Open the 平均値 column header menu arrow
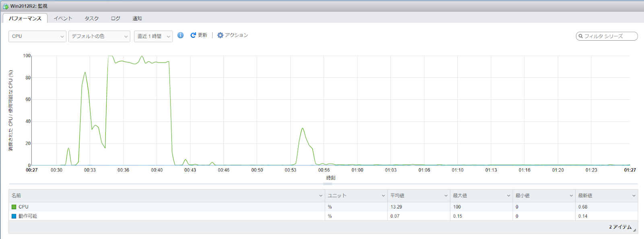Screen dimensions: 644x239 coord(446,196)
